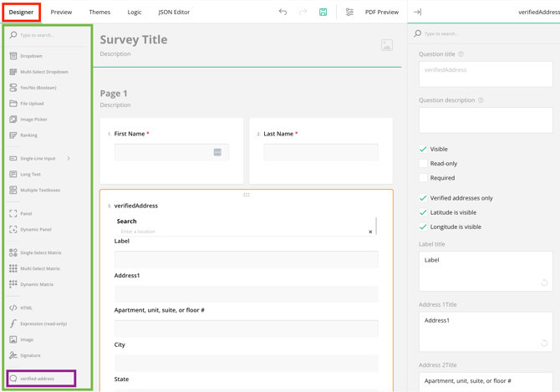Choose Dropdown from the toolbox
The image size is (560, 392).
[31, 56]
